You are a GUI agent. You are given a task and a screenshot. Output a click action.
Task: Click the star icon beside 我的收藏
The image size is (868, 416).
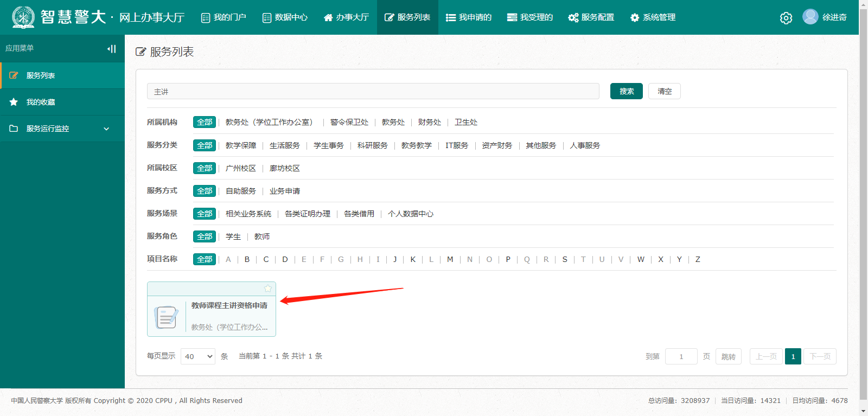pos(14,102)
